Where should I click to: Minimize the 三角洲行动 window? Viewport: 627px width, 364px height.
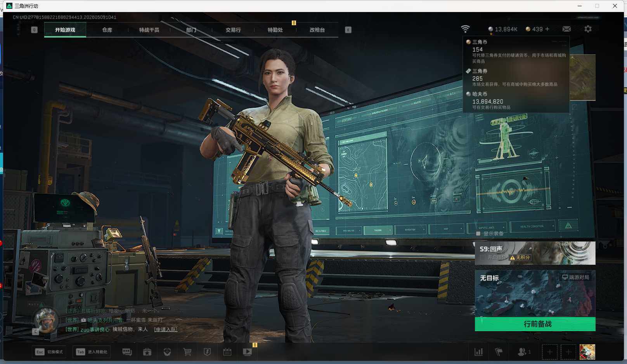point(580,6)
